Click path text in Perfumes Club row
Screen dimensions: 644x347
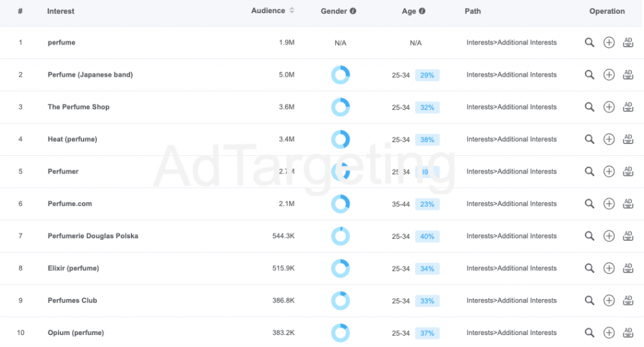click(511, 300)
